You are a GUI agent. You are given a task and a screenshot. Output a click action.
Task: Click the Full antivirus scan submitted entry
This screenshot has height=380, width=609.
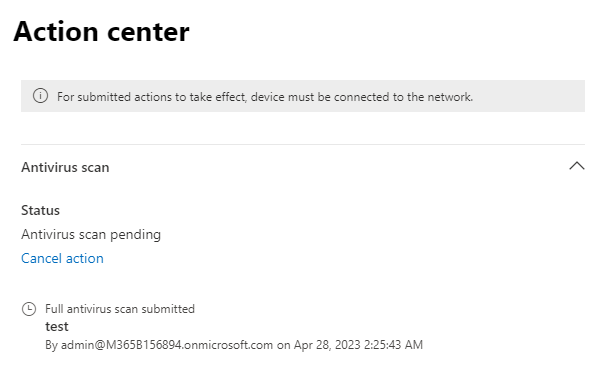[x=120, y=309]
